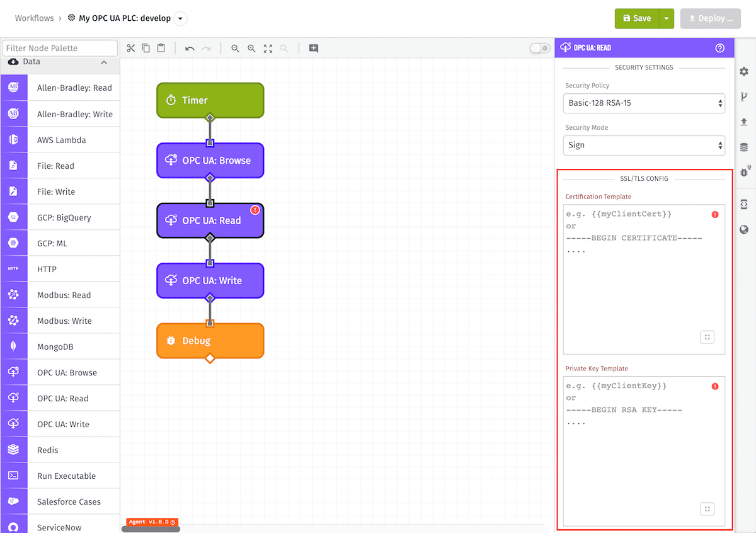Collapse the Data palette section

click(x=104, y=62)
